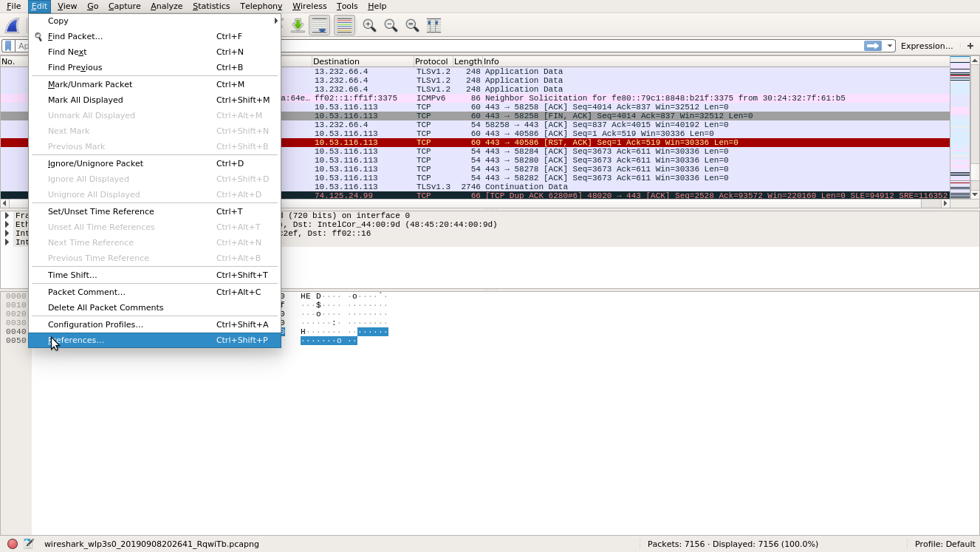Open the File menu
Screen dimensions: 980x552
pyautogui.click(x=13, y=6)
